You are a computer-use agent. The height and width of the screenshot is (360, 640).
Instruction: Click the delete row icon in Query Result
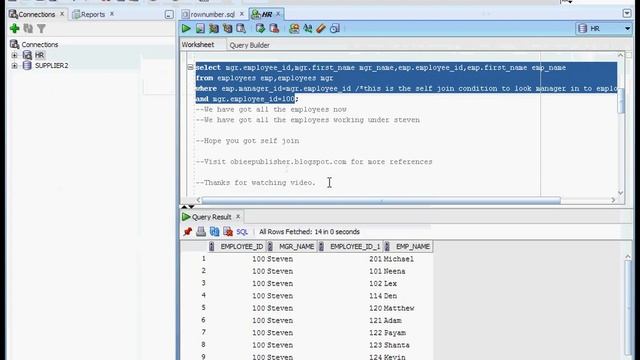(x=228, y=231)
